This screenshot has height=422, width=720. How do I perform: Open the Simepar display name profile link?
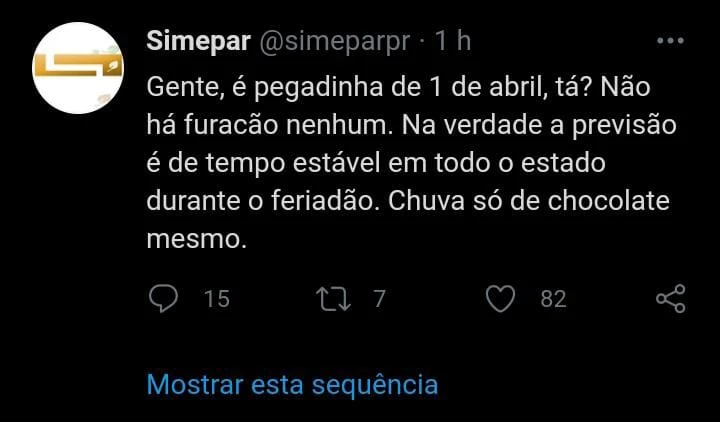tap(199, 42)
